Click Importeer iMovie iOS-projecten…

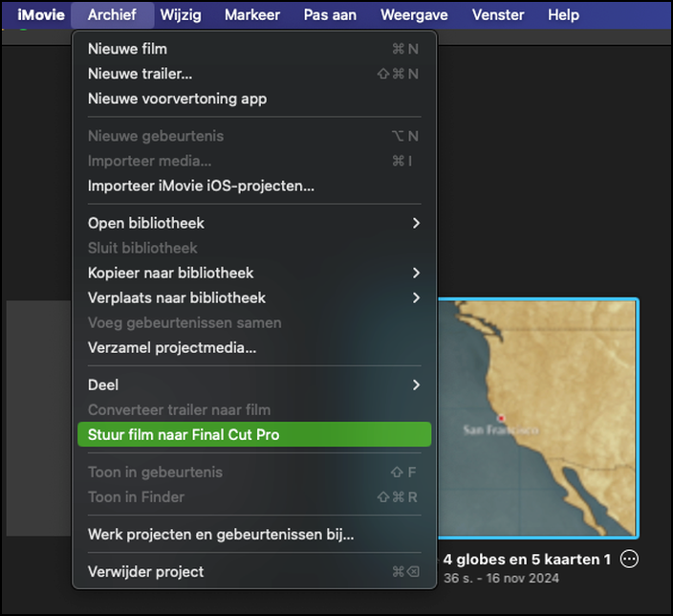[x=254, y=186]
